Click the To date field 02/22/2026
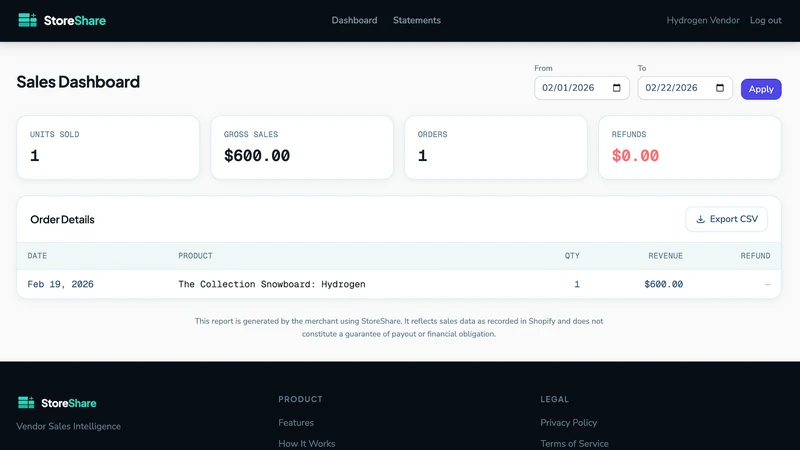Image resolution: width=800 pixels, height=450 pixels. (685, 88)
